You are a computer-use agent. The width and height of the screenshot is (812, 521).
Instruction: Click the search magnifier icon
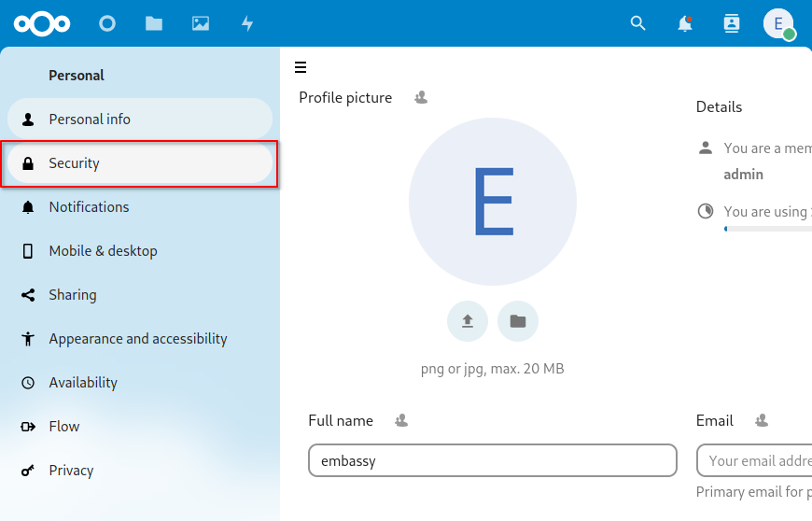(638, 23)
